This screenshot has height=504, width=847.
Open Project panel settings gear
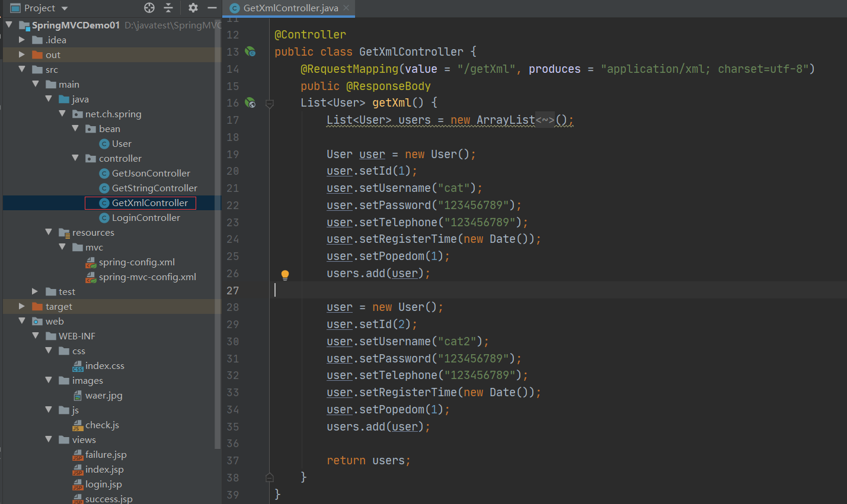[193, 8]
